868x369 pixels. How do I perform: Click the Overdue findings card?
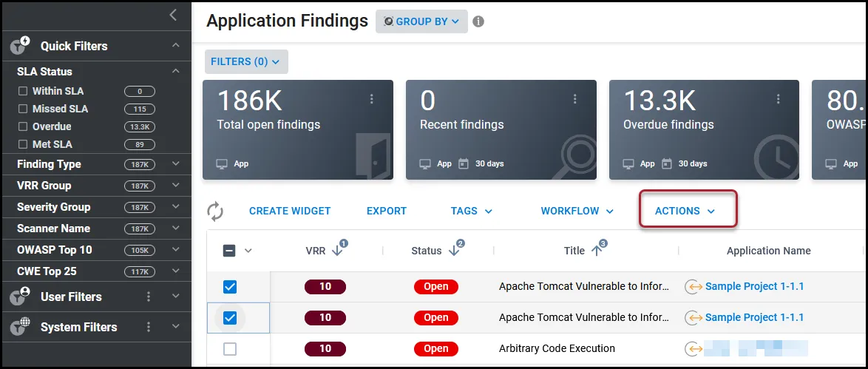(704, 129)
